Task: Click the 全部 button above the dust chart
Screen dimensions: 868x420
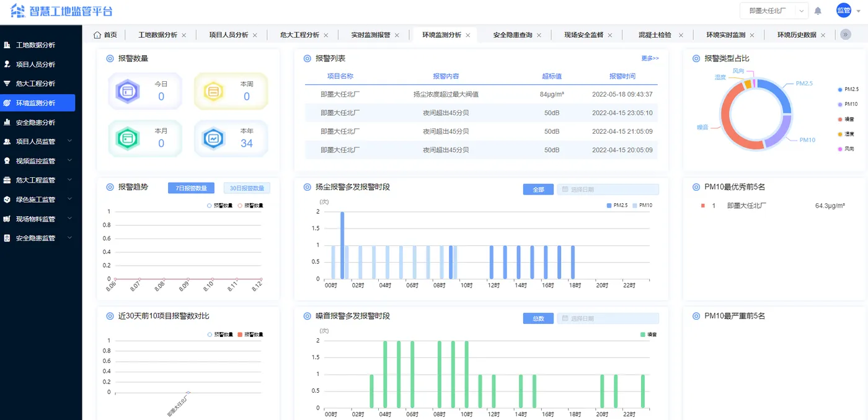Action: pos(538,189)
